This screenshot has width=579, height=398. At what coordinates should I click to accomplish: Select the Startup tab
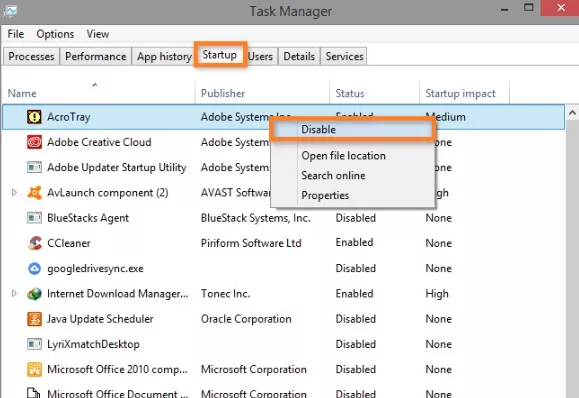coord(220,55)
